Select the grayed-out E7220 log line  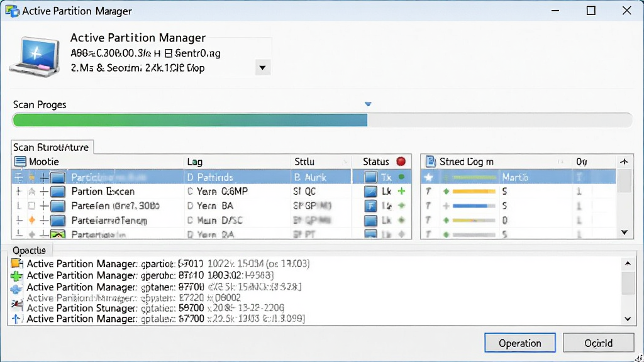pyautogui.click(x=134, y=297)
